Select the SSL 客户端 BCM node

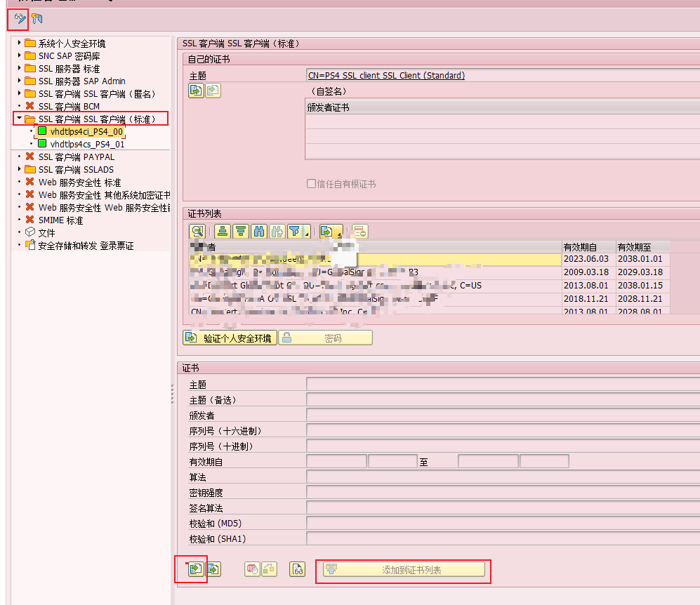pos(69,106)
